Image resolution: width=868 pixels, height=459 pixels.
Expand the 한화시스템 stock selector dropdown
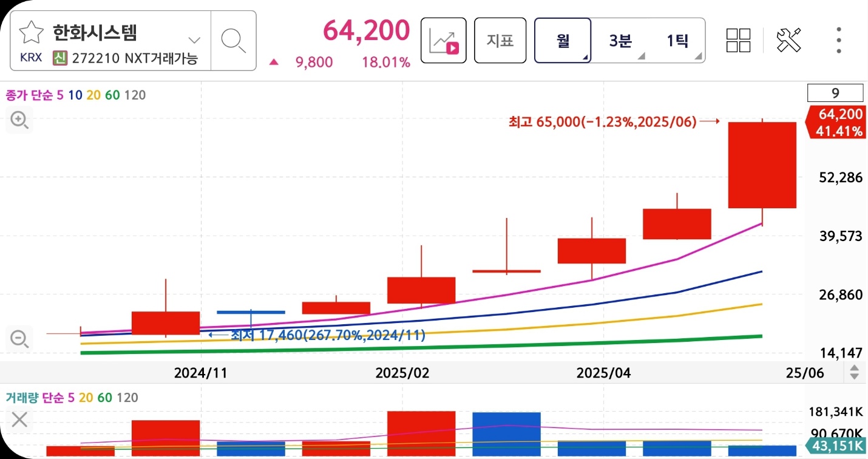(x=194, y=40)
